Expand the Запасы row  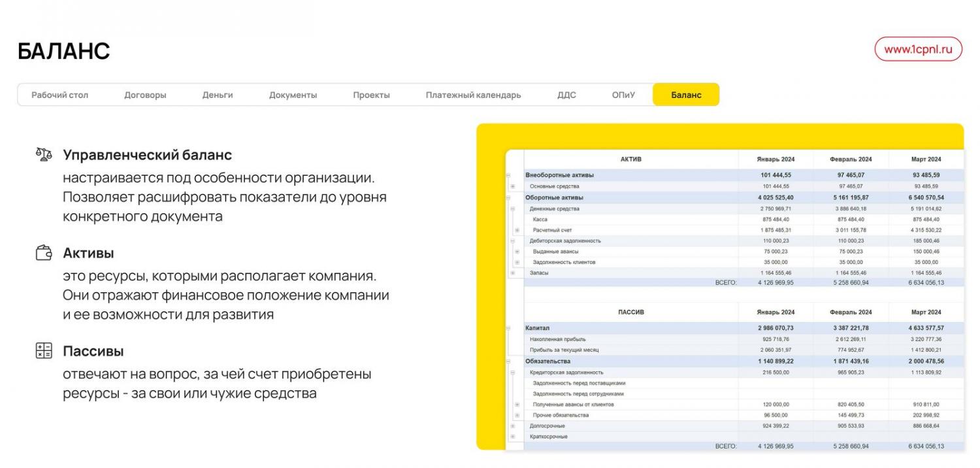[512, 273]
